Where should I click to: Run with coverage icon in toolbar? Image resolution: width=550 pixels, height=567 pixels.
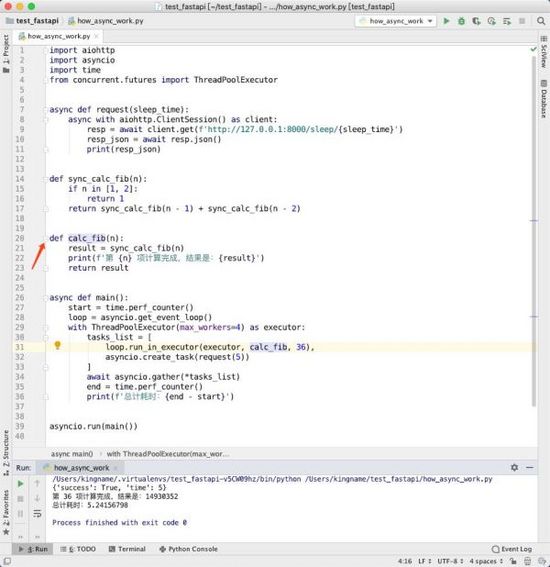tap(476, 21)
